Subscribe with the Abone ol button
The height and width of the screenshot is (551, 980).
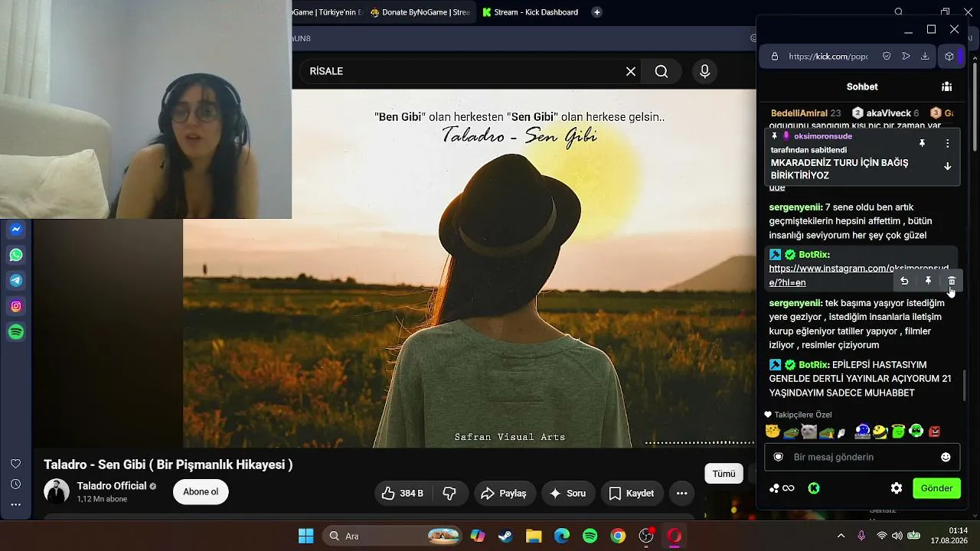201,492
